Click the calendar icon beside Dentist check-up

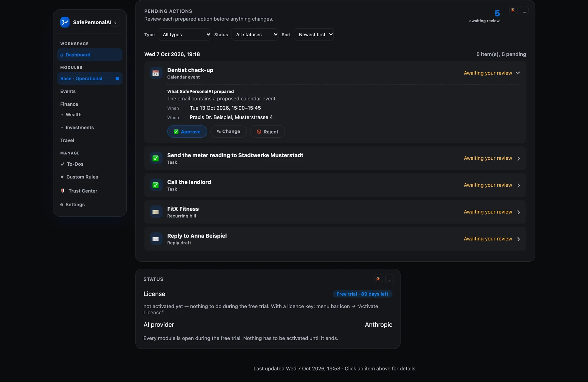[156, 73]
